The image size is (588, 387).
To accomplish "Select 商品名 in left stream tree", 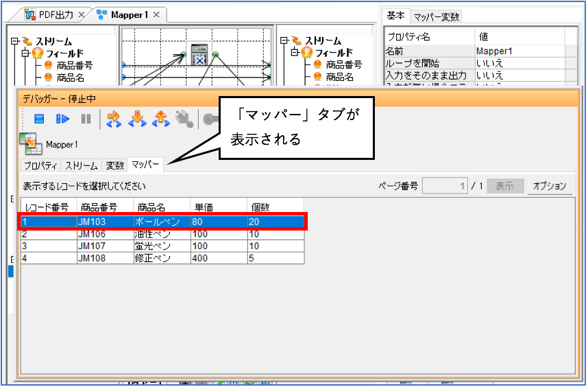I will tap(70, 78).
